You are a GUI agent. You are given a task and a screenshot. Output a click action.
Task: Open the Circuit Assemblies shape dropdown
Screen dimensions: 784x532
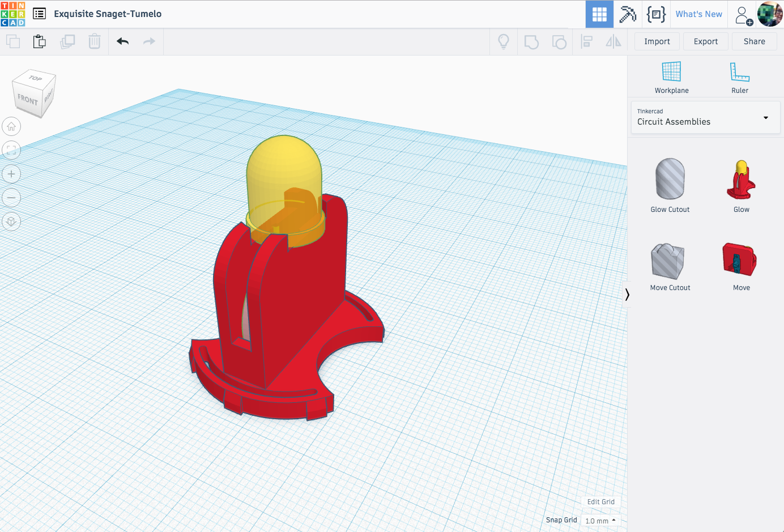click(705, 117)
